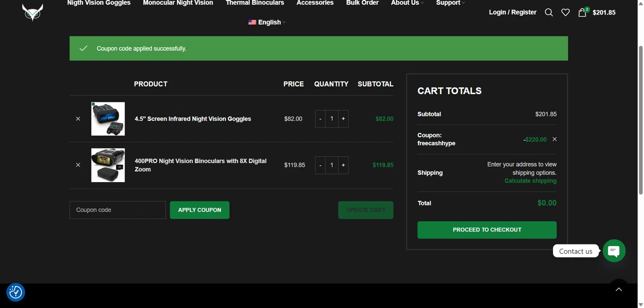Viewport: 644px width, 308px height.
Task: Click the $119.85 subtotal in green
Action: point(383,165)
